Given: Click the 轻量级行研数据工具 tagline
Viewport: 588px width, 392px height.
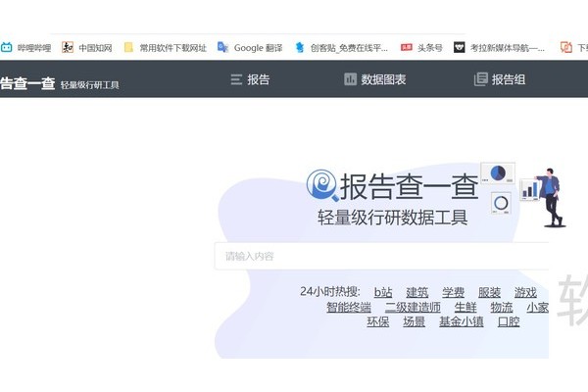Looking at the screenshot, I should point(393,218).
